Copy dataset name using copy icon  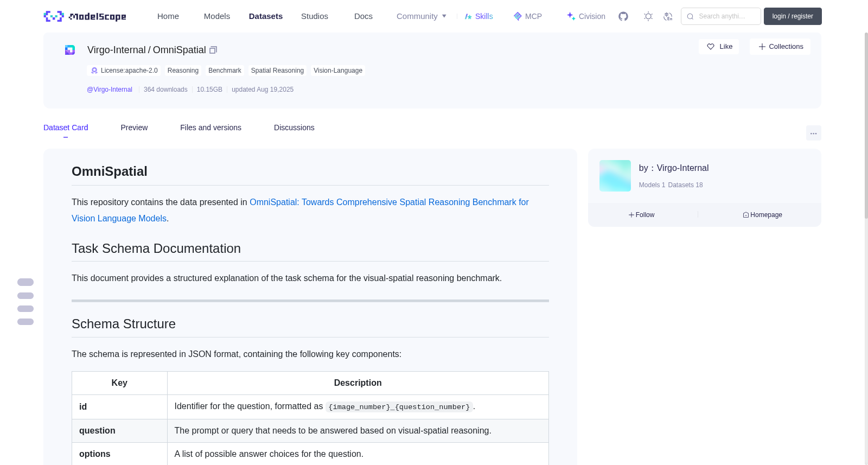point(213,50)
